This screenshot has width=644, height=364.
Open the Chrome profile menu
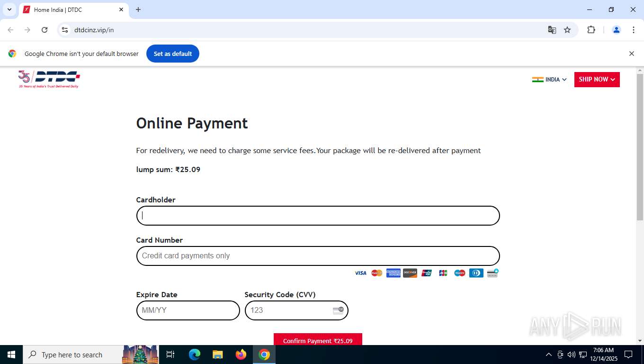(x=617, y=30)
